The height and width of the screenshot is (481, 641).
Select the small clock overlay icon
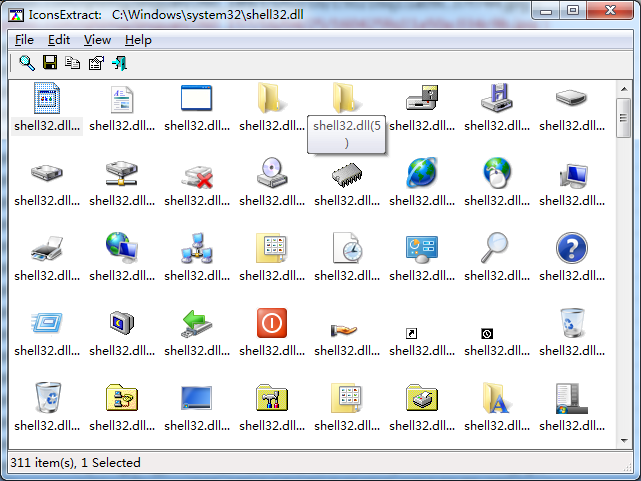pos(487,333)
